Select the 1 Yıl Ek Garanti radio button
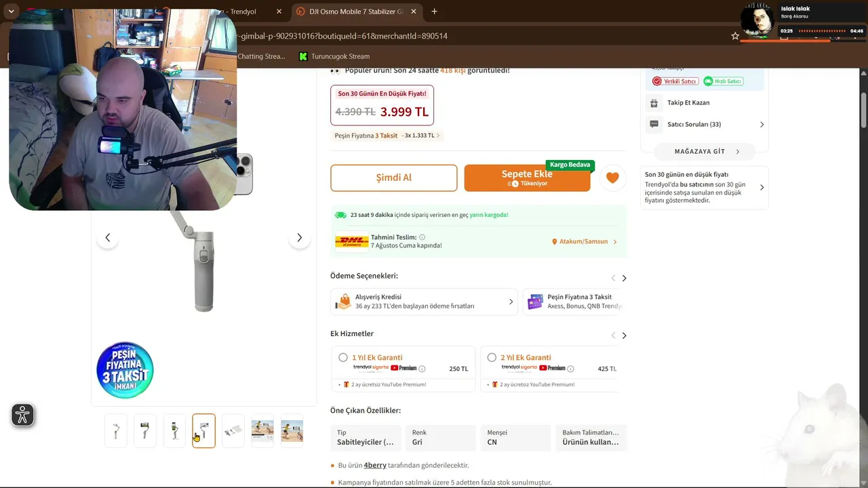 click(343, 357)
